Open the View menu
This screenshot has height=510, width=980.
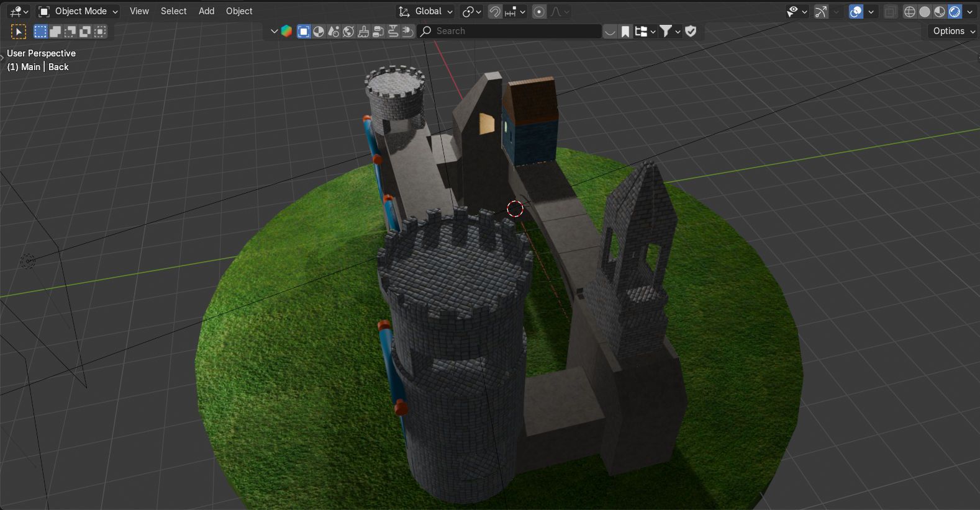139,11
